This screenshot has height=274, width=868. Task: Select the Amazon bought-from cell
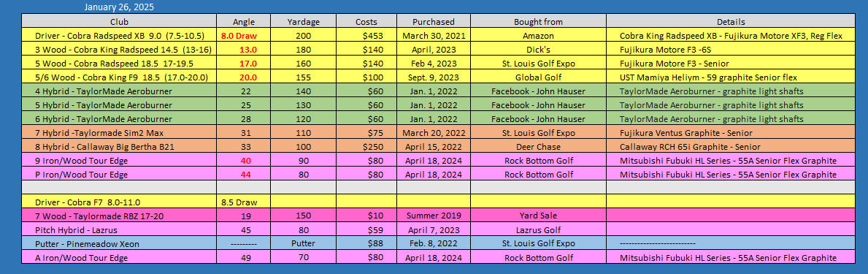538,35
